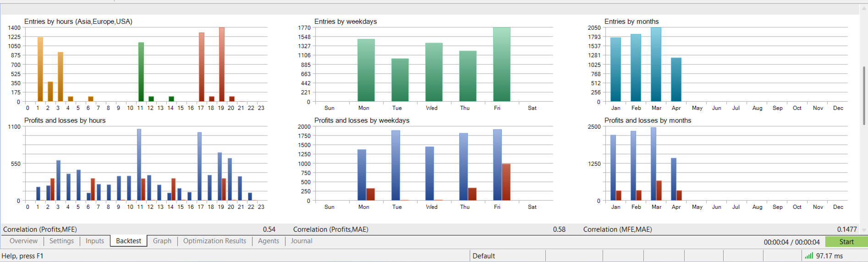Click the Mar bar in Entries by months
Image resolution: width=868 pixels, height=262 pixels.
coord(656,65)
